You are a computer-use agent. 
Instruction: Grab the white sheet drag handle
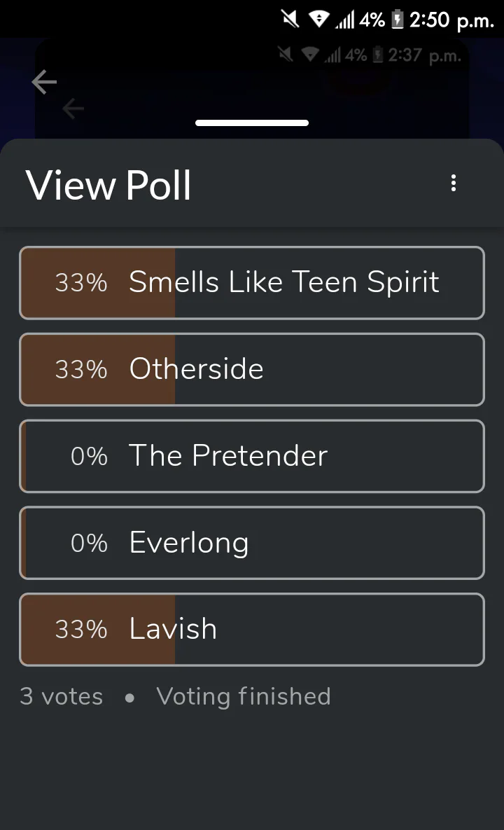pos(252,123)
